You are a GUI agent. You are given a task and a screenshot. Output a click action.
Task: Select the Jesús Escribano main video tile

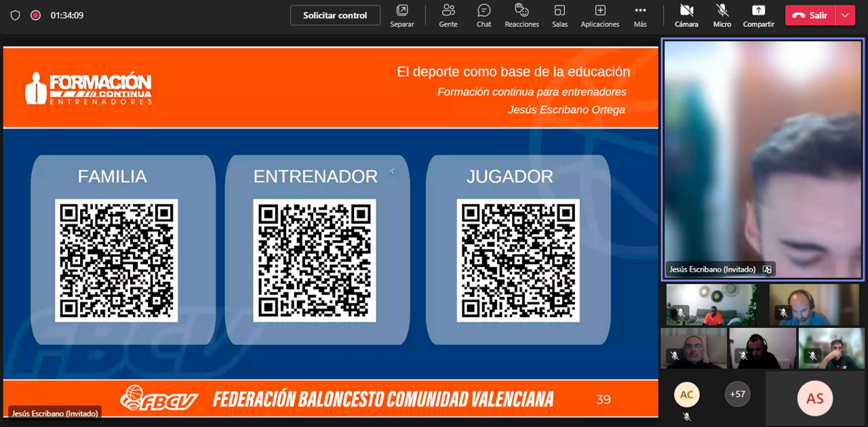763,159
